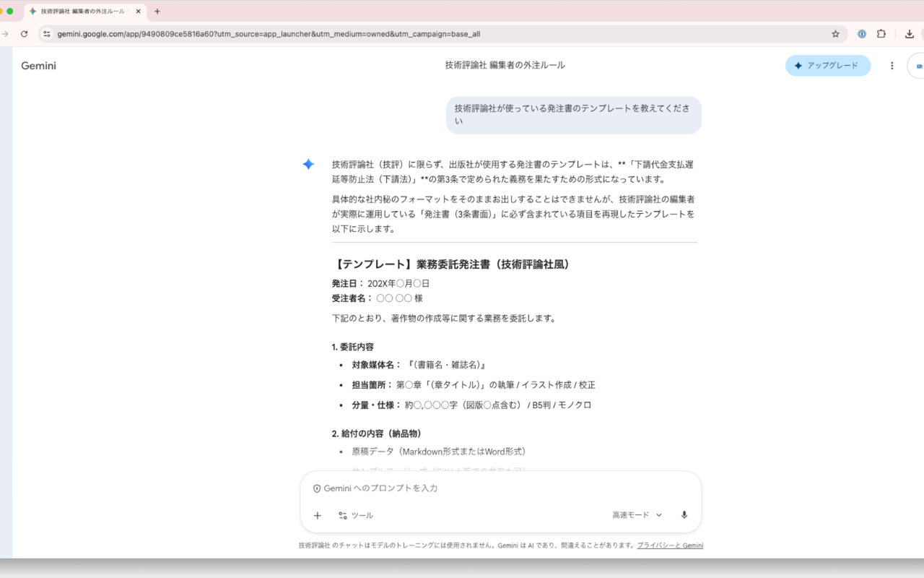Image resolution: width=924 pixels, height=578 pixels.
Task: Click the 【テンプレート】業務委託発注書 heading
Action: click(x=453, y=264)
